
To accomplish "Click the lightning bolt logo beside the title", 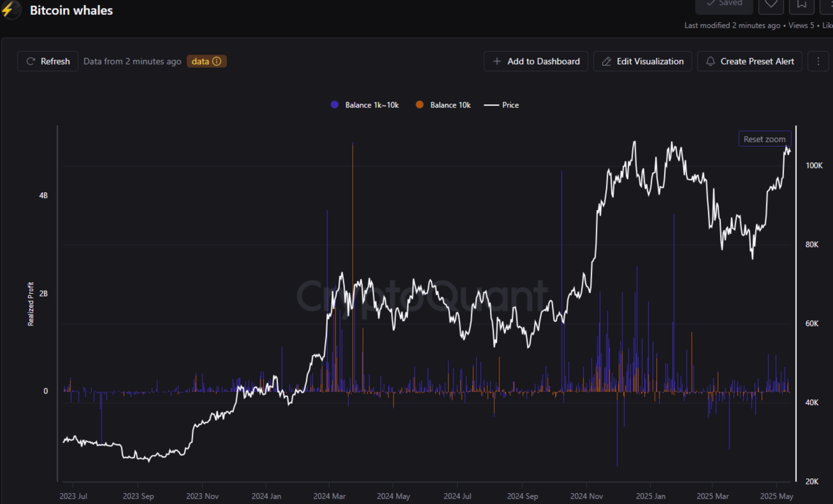I will [x=11, y=10].
